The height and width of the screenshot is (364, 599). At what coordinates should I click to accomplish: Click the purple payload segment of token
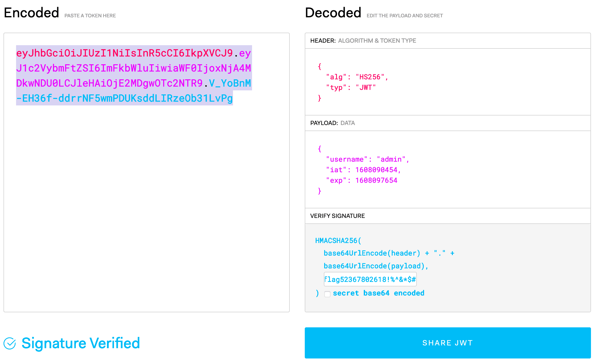pyautogui.click(x=133, y=68)
